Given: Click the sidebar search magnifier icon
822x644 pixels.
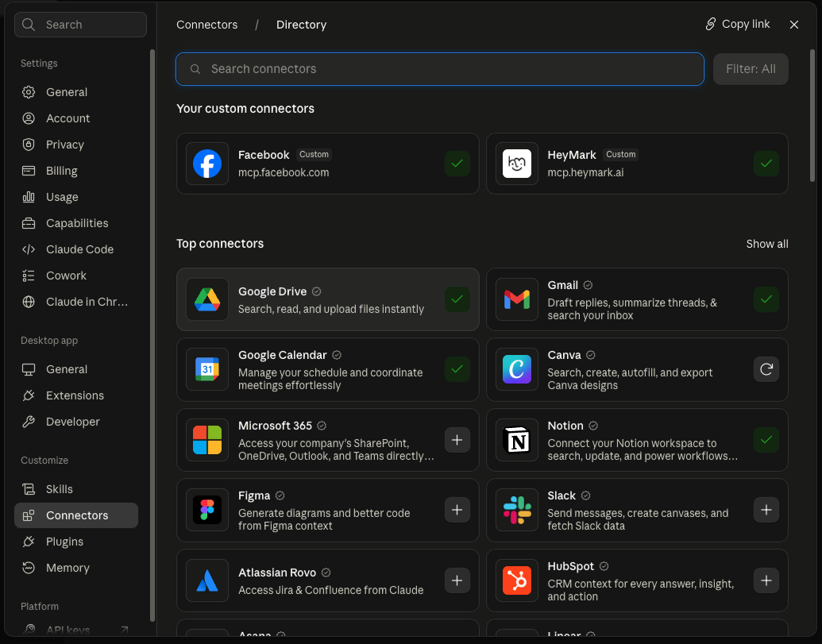Looking at the screenshot, I should (x=29, y=25).
